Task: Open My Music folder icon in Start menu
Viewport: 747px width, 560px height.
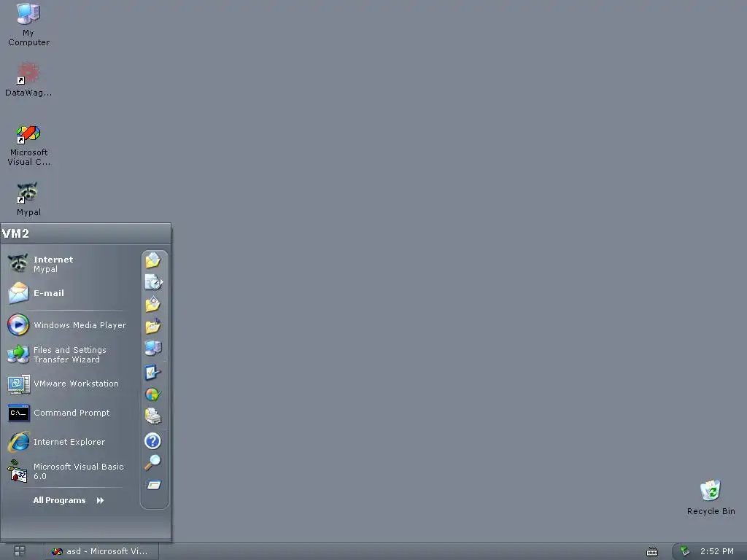Action: click(x=153, y=326)
